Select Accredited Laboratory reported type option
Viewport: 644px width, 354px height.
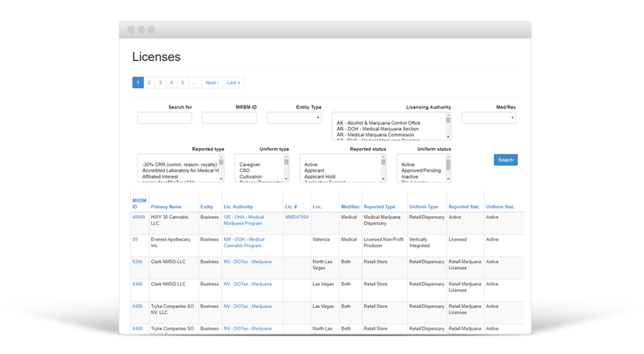180,170
